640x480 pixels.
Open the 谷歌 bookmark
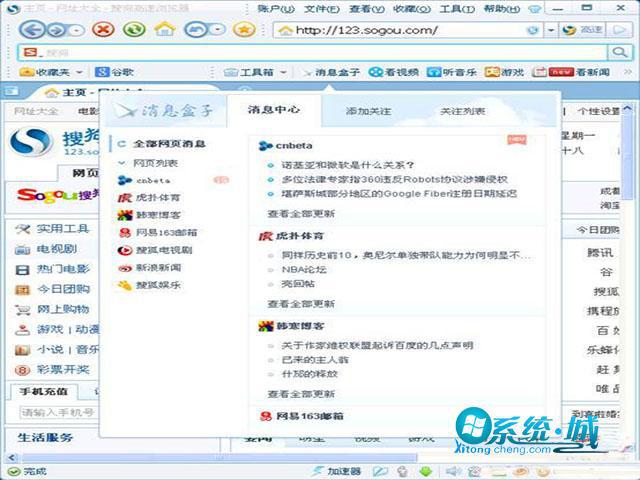click(x=115, y=72)
